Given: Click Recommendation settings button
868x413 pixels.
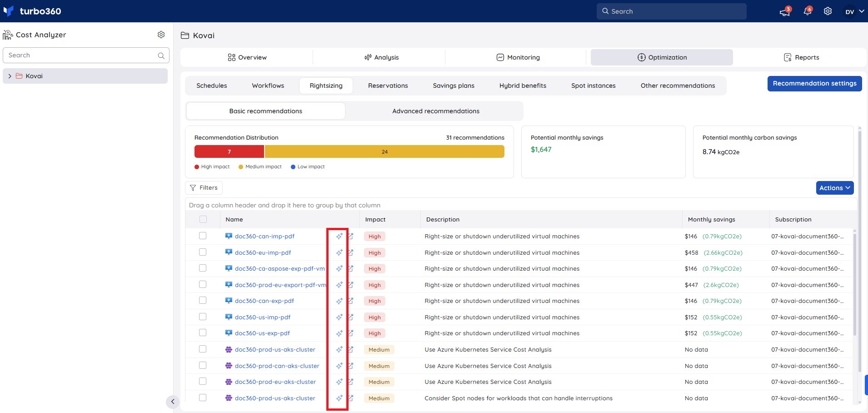Looking at the screenshot, I should click(x=815, y=84).
